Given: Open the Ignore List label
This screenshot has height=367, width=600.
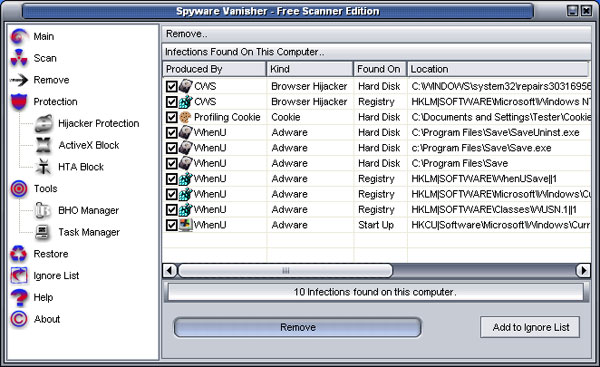Looking at the screenshot, I should pos(56,276).
